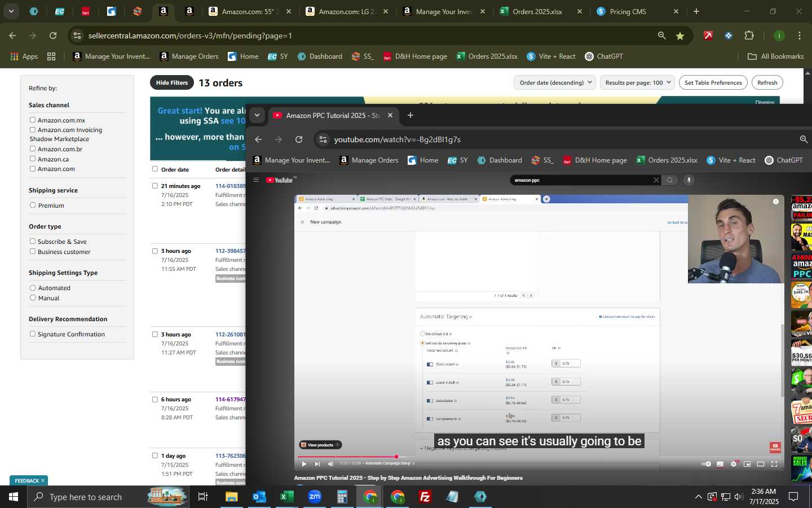Screen dimensions: 812x508
Task: Close the FEEDBACK tab
Action: pos(42,480)
